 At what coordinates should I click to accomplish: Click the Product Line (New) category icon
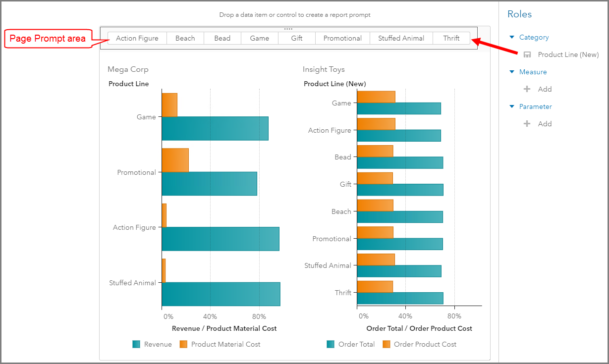pos(527,55)
